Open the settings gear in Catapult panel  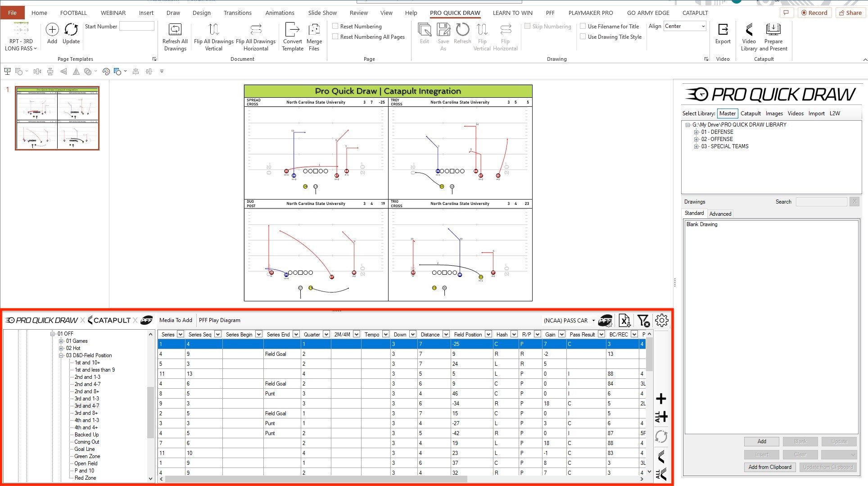pos(661,320)
